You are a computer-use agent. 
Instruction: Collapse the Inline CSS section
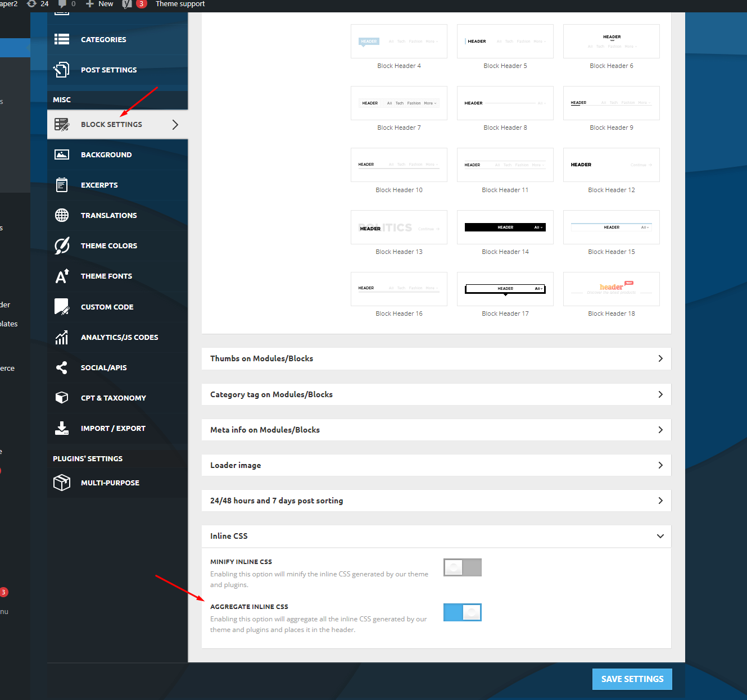tap(436, 536)
